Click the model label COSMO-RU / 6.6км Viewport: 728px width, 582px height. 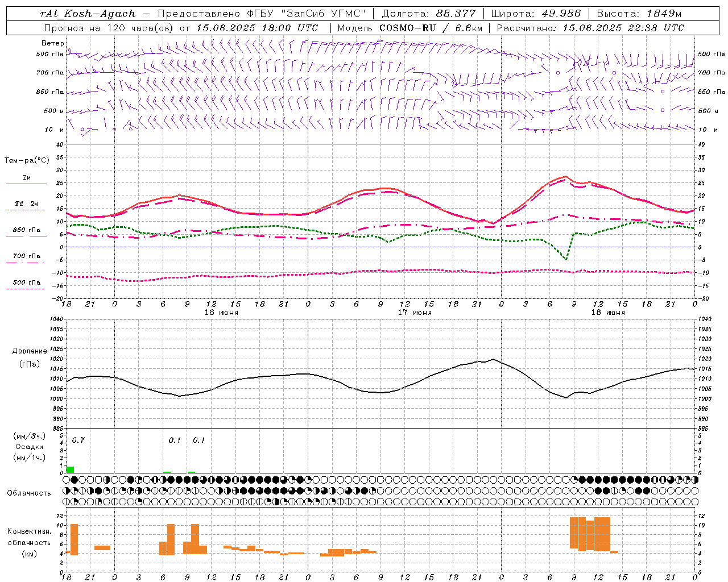click(x=431, y=28)
